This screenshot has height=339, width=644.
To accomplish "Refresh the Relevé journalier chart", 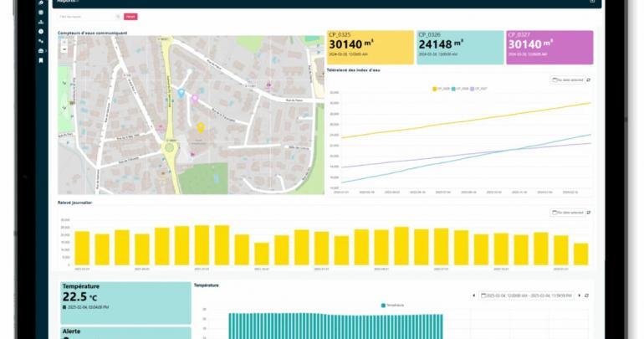I will 588,212.
